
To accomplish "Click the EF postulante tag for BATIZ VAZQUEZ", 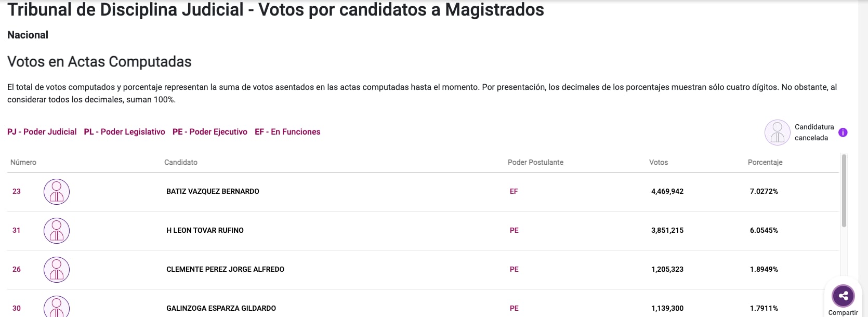I will (514, 191).
